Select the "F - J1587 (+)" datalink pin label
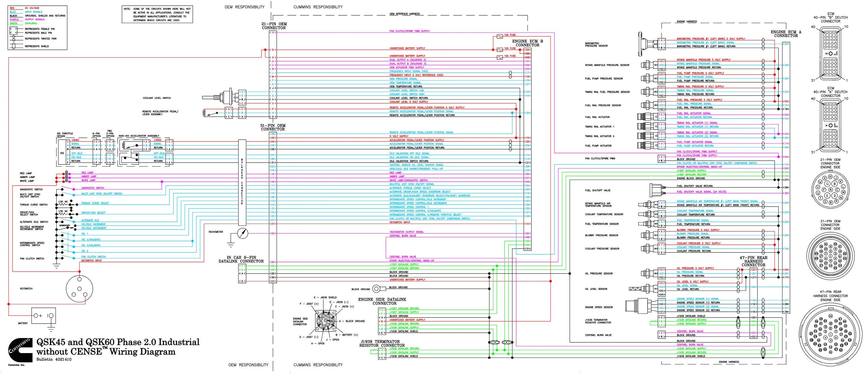 [x=309, y=304]
